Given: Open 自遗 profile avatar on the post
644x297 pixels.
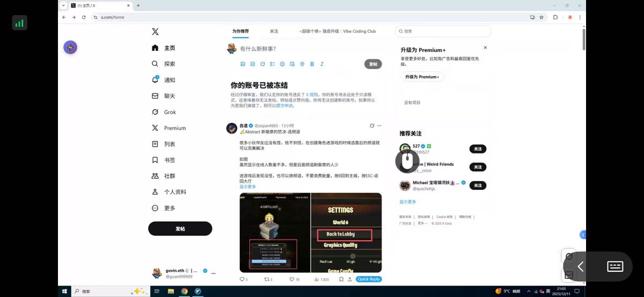Looking at the screenshot, I should pyautogui.click(x=232, y=128).
